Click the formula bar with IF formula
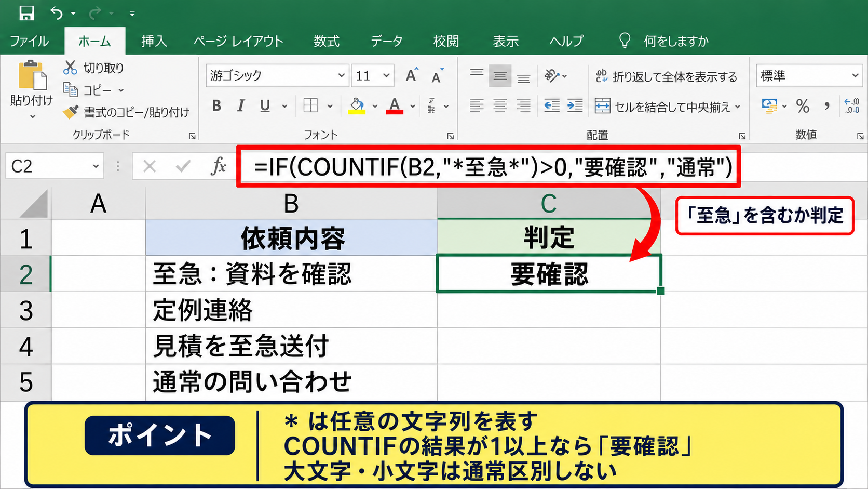Screen dimensions: 868x489 [x=489, y=167]
